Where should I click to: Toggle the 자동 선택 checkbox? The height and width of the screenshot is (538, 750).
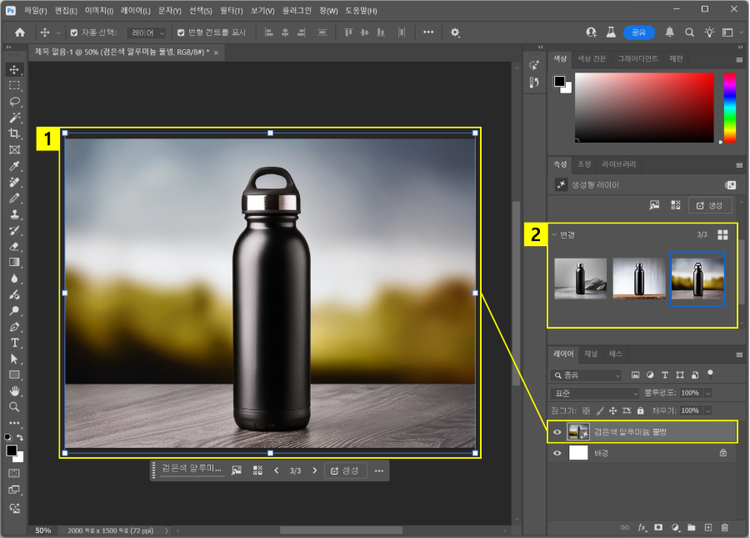[x=74, y=32]
